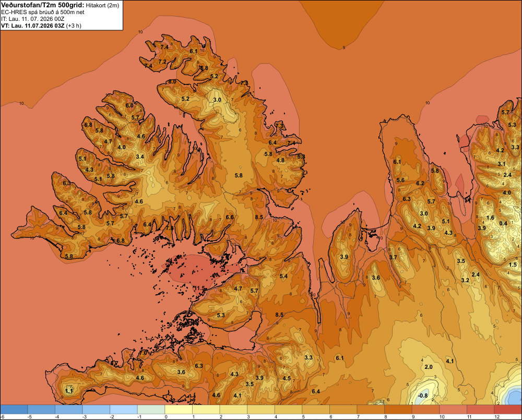The width and height of the screenshot is (522, 420).
Task: Click the legend swatch between -2 and -1
Action: 124,410
